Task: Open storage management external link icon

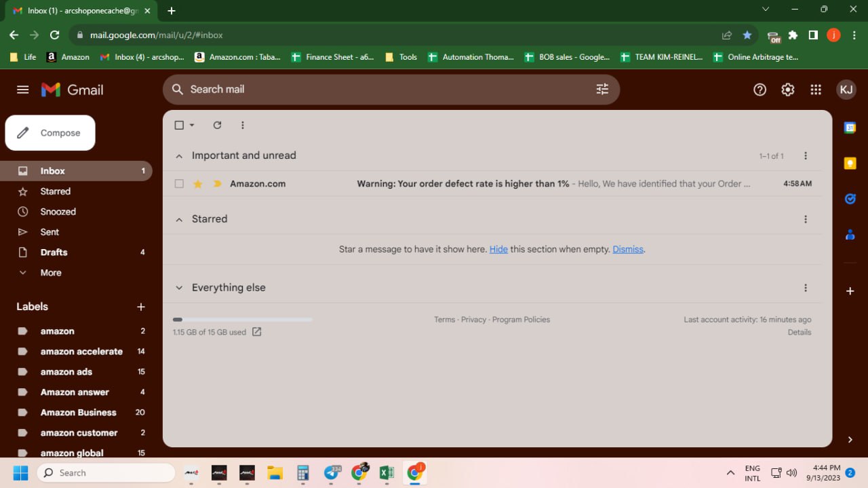Action: 256,332
